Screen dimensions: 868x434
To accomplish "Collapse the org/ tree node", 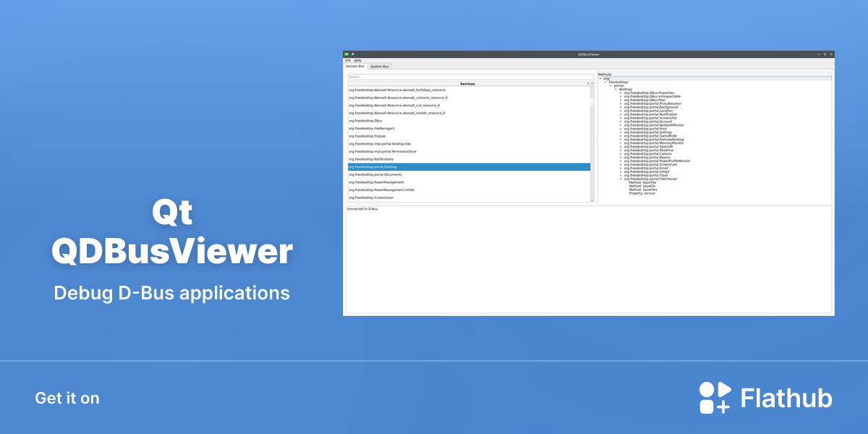I will click(600, 79).
